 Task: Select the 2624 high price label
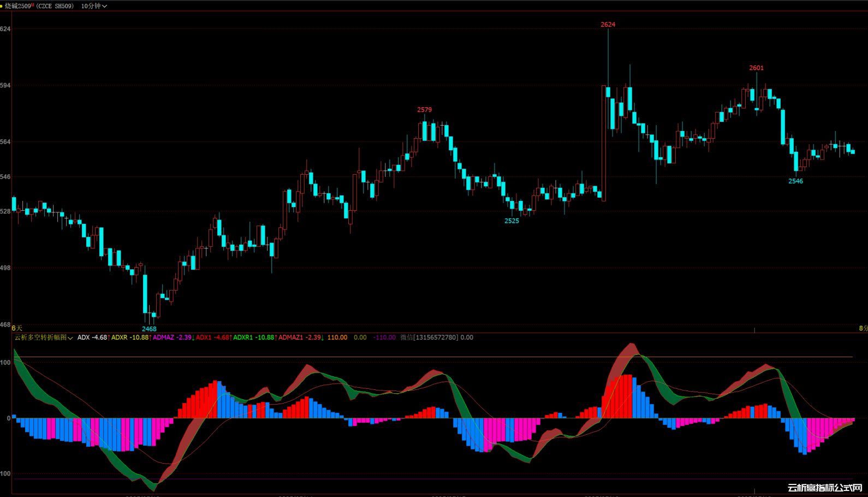[x=608, y=25]
